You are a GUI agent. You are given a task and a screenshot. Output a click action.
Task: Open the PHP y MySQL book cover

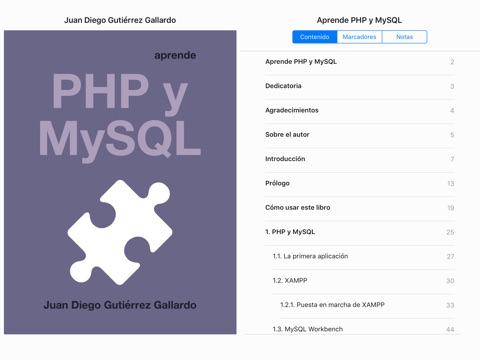(x=120, y=182)
